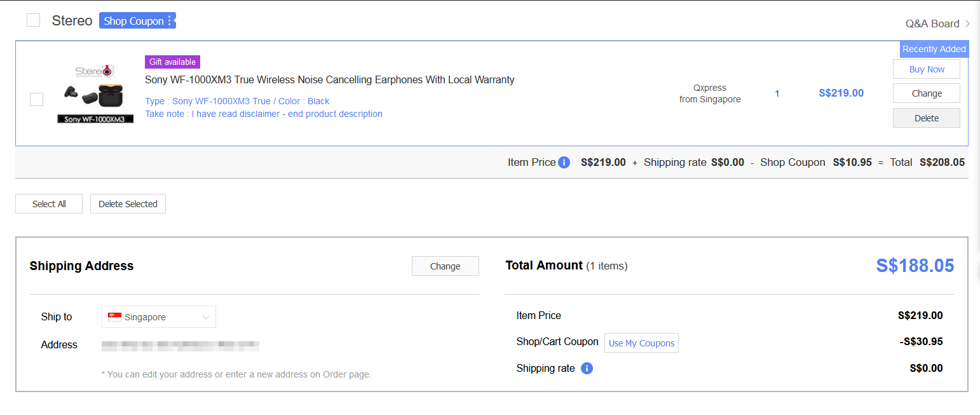
Task: Click the Shipping rate info icon
Action: tap(587, 368)
